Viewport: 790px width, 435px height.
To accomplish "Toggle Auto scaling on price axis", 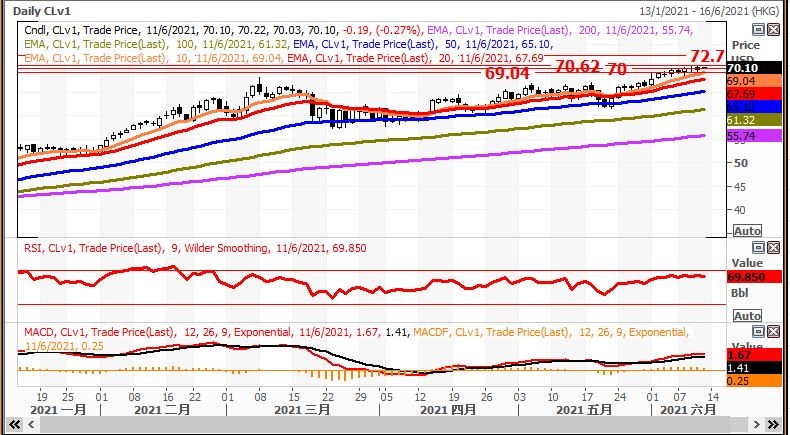I will tap(746, 231).
